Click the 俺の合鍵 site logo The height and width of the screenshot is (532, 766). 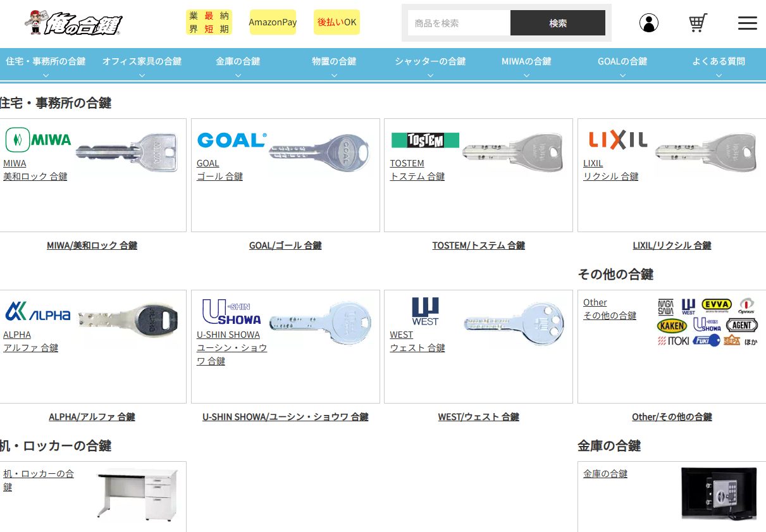(73, 23)
